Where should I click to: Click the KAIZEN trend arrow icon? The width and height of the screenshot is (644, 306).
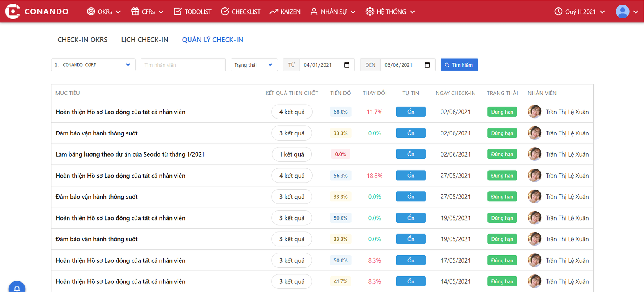[274, 12]
